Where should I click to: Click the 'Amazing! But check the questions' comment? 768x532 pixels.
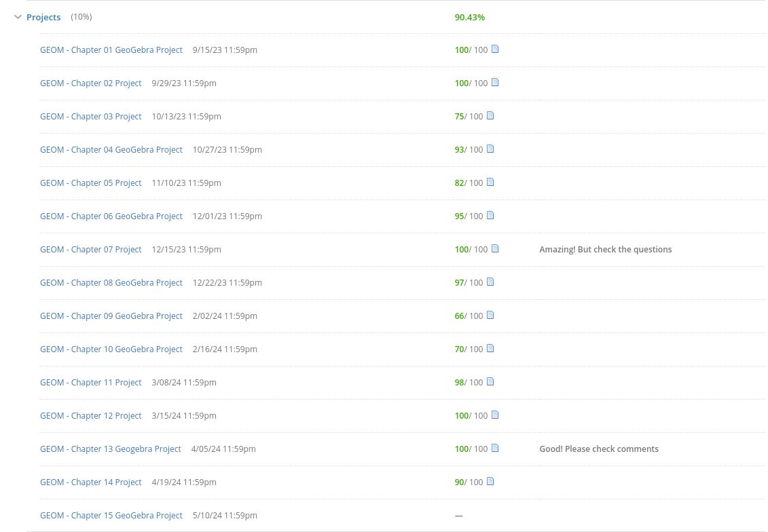605,250
